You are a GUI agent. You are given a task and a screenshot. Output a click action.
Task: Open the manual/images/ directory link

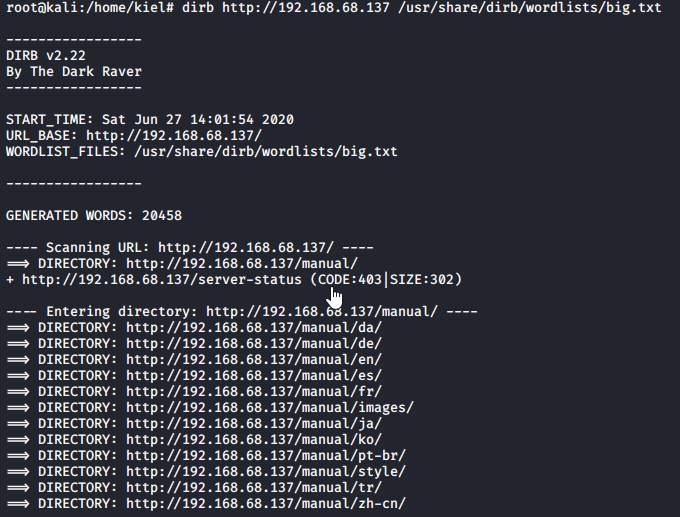270,407
